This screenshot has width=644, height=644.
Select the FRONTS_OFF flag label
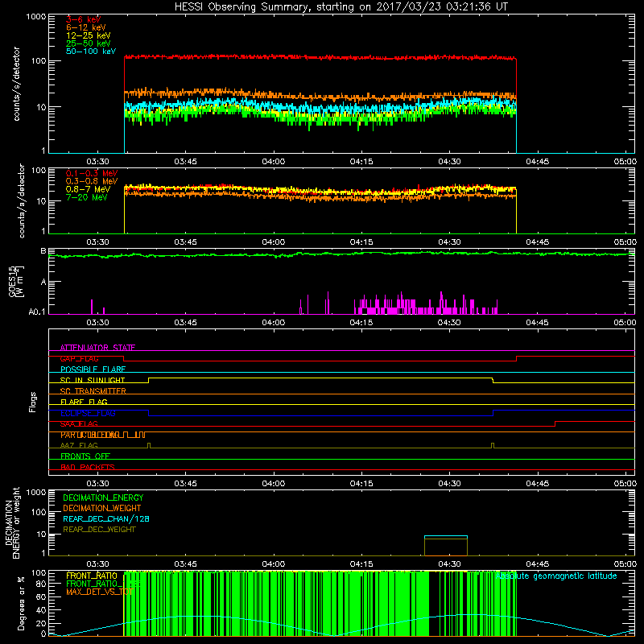85,456
